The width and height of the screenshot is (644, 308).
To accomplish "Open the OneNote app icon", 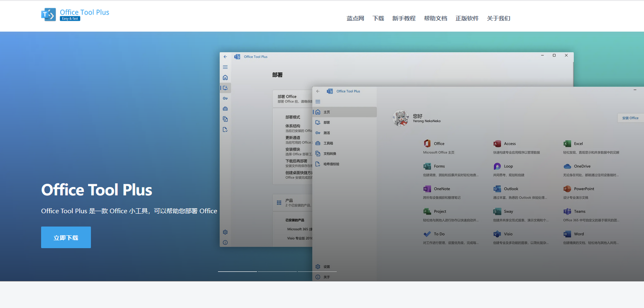I will [x=427, y=189].
